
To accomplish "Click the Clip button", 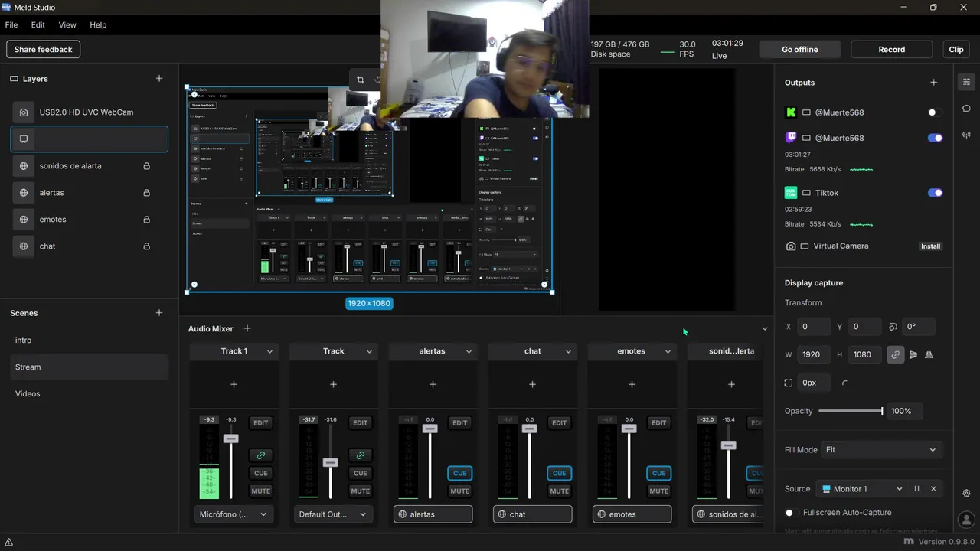I will [956, 50].
